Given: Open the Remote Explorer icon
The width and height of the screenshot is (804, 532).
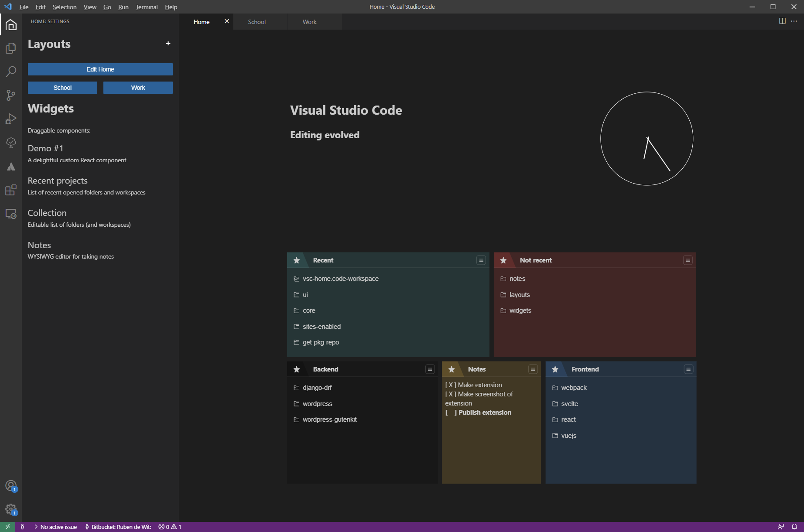Looking at the screenshot, I should (11, 214).
